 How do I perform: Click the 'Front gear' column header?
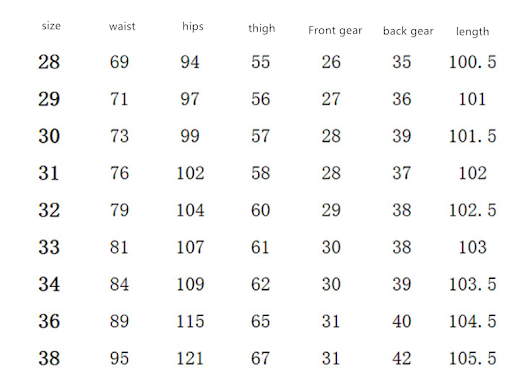click(335, 30)
